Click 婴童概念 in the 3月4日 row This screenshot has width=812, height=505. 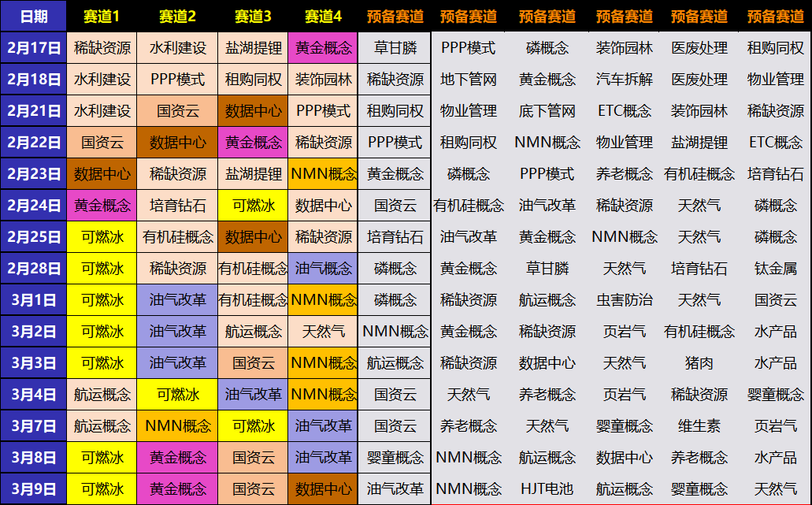(x=775, y=395)
